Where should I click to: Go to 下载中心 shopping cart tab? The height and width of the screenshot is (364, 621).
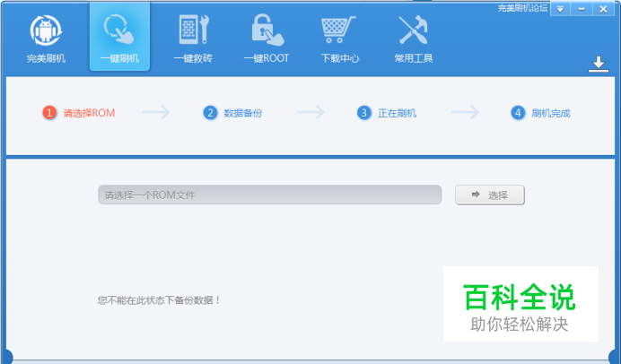[340, 39]
